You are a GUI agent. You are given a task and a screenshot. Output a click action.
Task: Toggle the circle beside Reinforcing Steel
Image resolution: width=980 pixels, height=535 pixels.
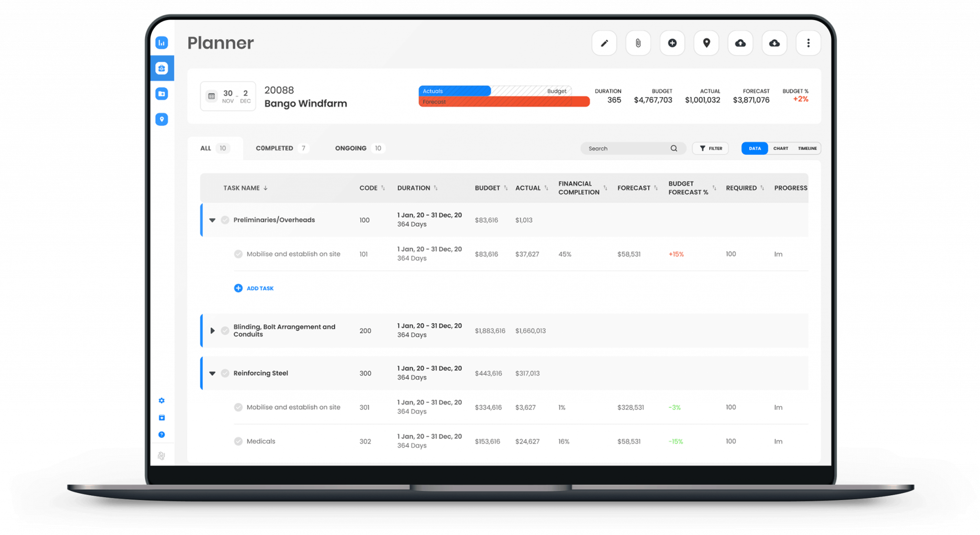point(225,373)
